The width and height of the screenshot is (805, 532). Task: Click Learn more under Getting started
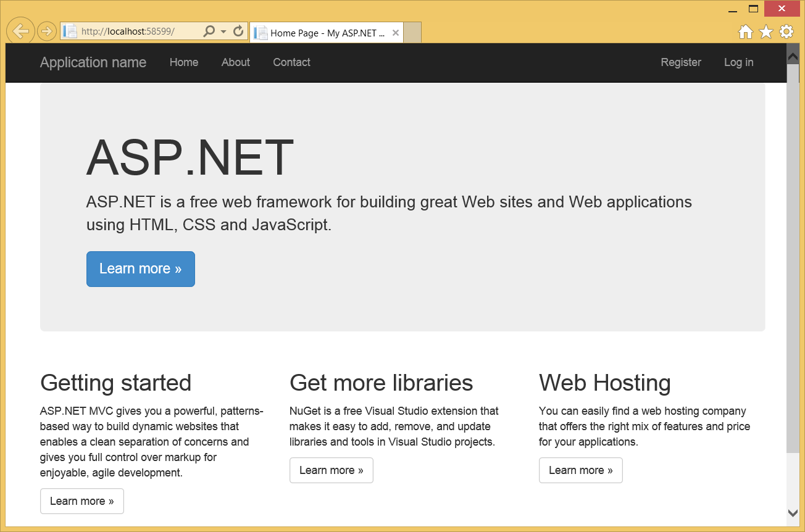click(x=82, y=501)
